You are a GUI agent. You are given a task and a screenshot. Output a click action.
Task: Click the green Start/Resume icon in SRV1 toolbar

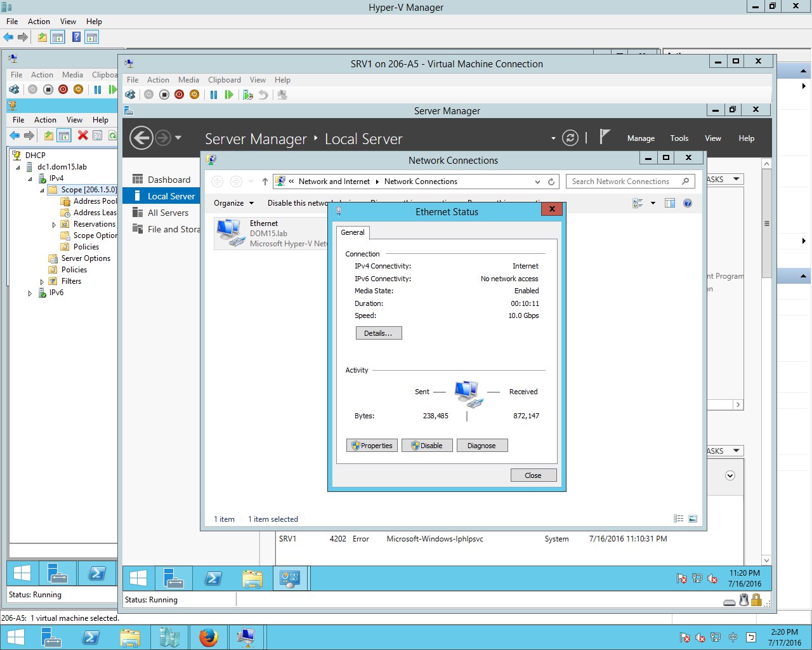[229, 95]
